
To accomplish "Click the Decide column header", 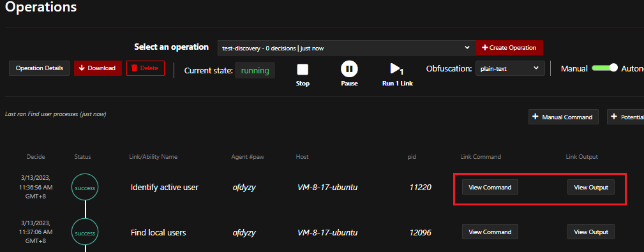I will click(x=36, y=157).
